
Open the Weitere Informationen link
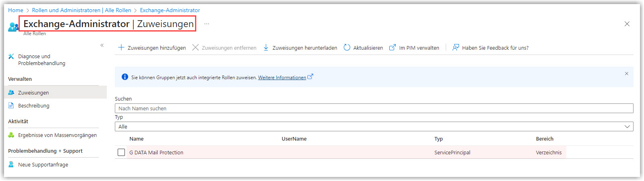click(x=282, y=77)
